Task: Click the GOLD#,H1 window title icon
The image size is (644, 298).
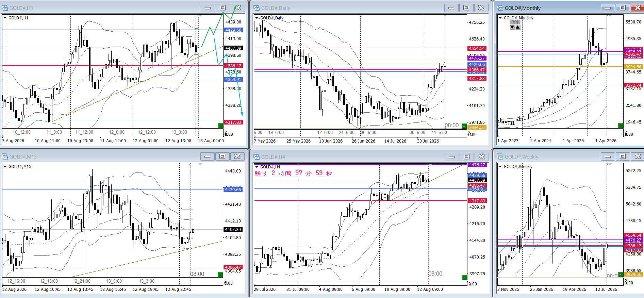Action: 5,8
